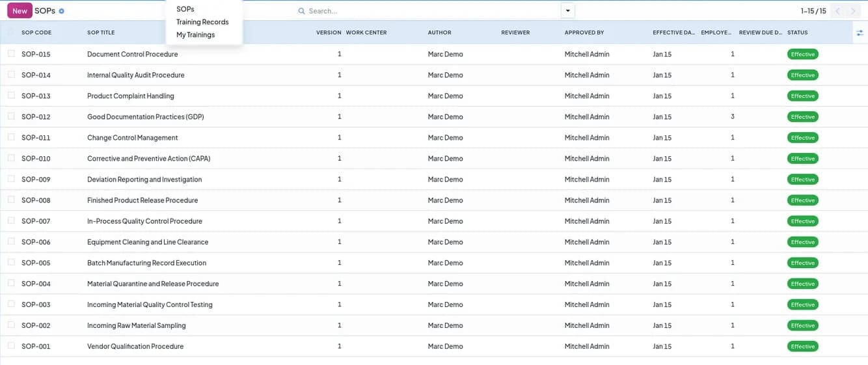The width and height of the screenshot is (868, 365).
Task: Sort by the Status column header
Action: click(797, 33)
